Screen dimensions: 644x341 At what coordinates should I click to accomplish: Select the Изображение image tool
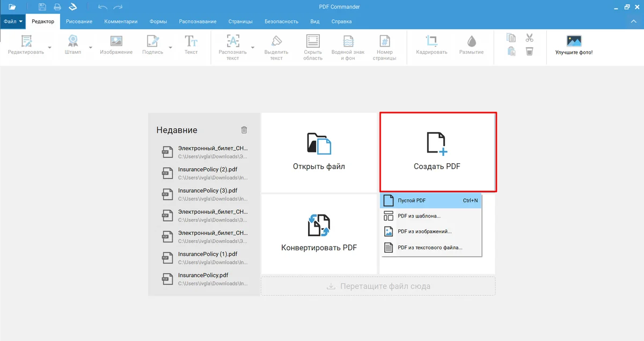click(116, 42)
